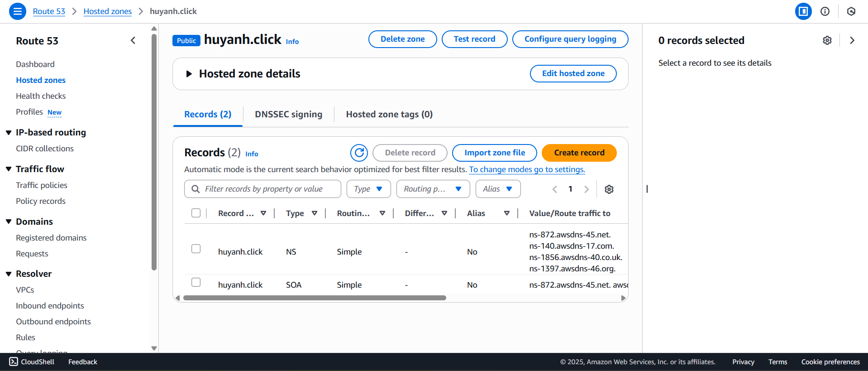Sort by Alias column
This screenshot has width=868, height=371.
(x=507, y=213)
